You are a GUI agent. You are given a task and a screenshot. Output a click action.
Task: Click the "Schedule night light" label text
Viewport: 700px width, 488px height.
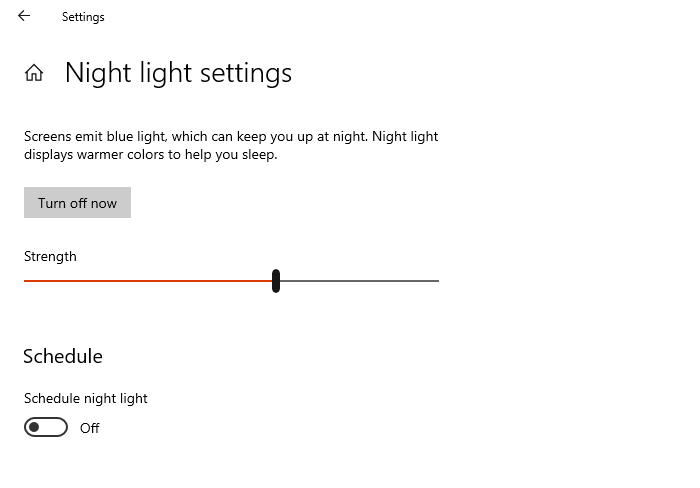(86, 398)
